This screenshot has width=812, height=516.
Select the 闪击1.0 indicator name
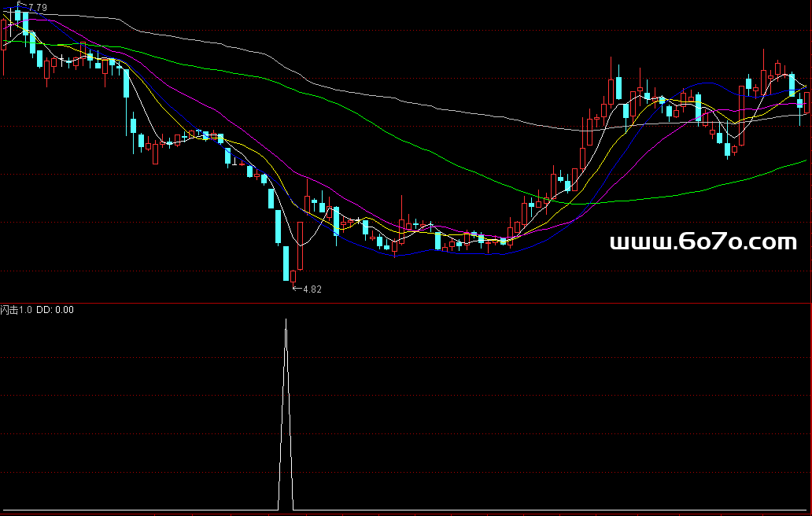click(16, 310)
